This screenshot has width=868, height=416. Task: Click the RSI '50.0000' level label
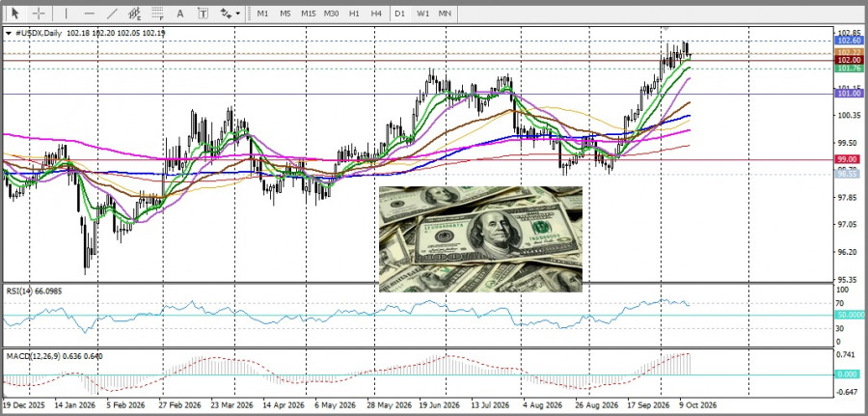(x=851, y=315)
